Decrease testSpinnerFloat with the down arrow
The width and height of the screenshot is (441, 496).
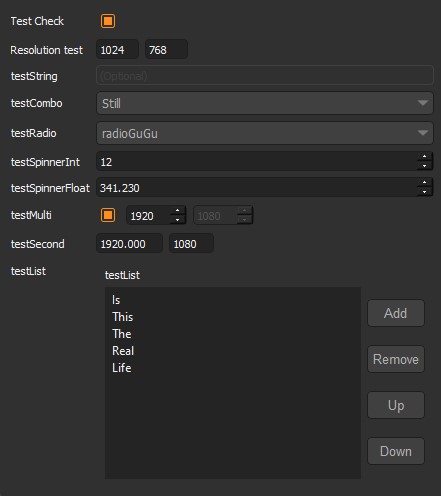point(424,192)
